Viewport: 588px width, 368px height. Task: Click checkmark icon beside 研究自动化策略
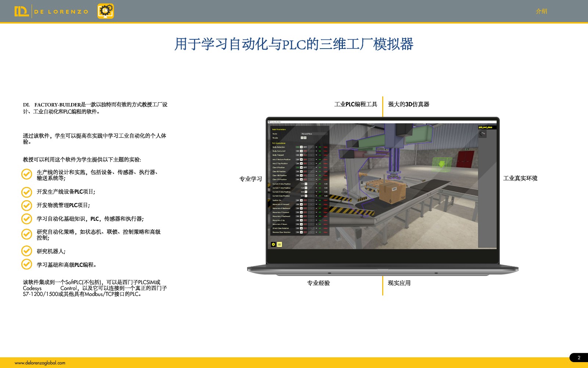pos(26,234)
